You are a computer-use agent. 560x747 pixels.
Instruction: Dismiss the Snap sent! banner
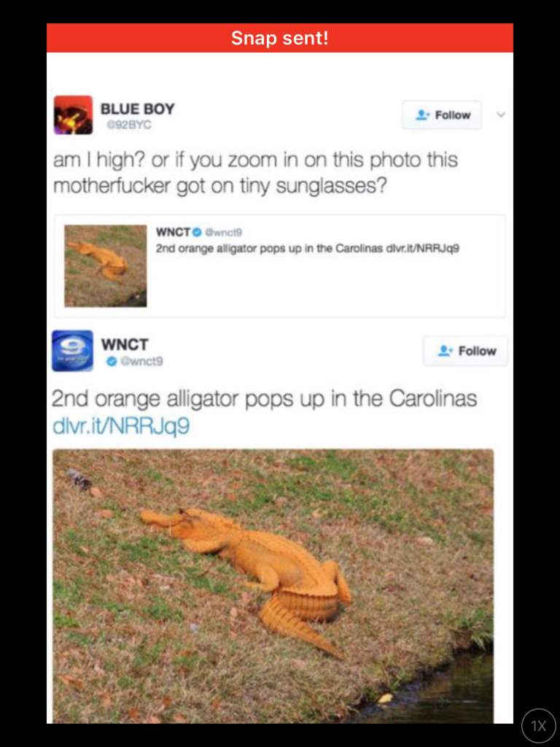tap(280, 38)
